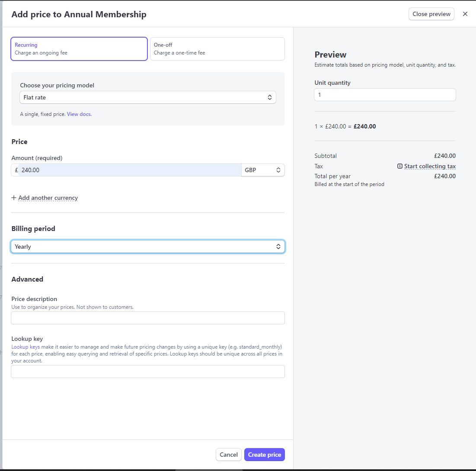Open the View docs link

79,114
